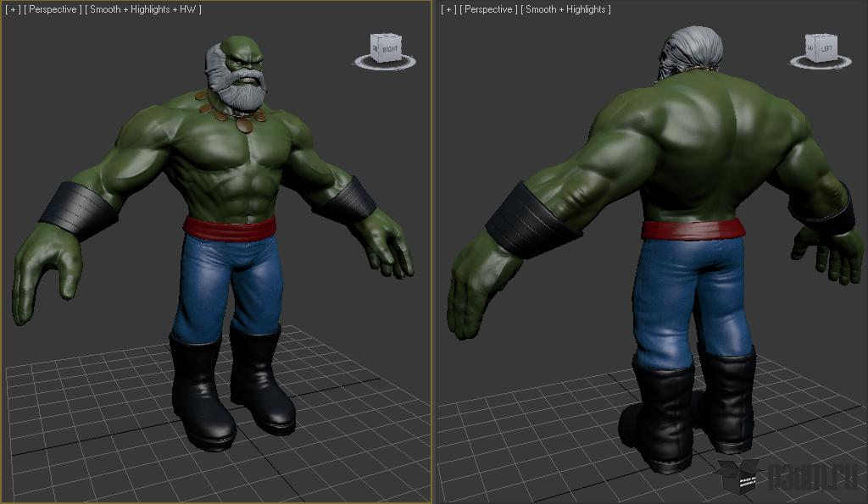Click the top face of the right viewport ViewCube

[821, 37]
